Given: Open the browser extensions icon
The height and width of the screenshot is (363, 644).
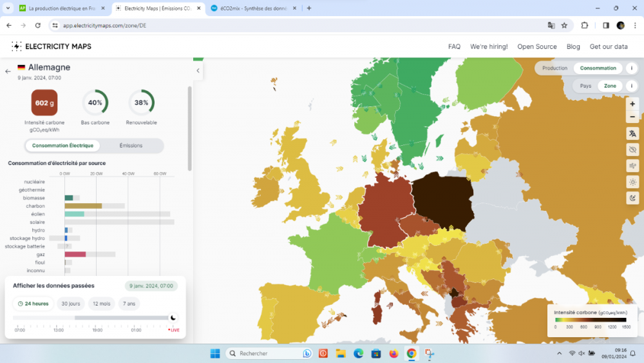Looking at the screenshot, I should [x=585, y=26].
